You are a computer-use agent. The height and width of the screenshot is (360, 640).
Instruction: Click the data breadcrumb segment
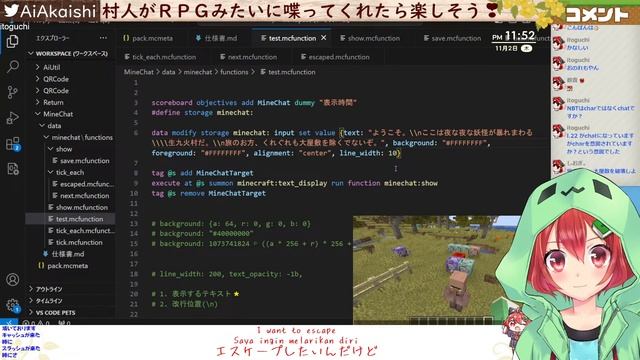[x=168, y=72]
